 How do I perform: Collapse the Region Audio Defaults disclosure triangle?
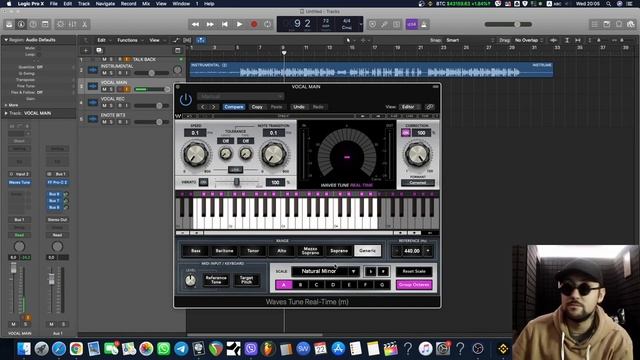[6, 40]
